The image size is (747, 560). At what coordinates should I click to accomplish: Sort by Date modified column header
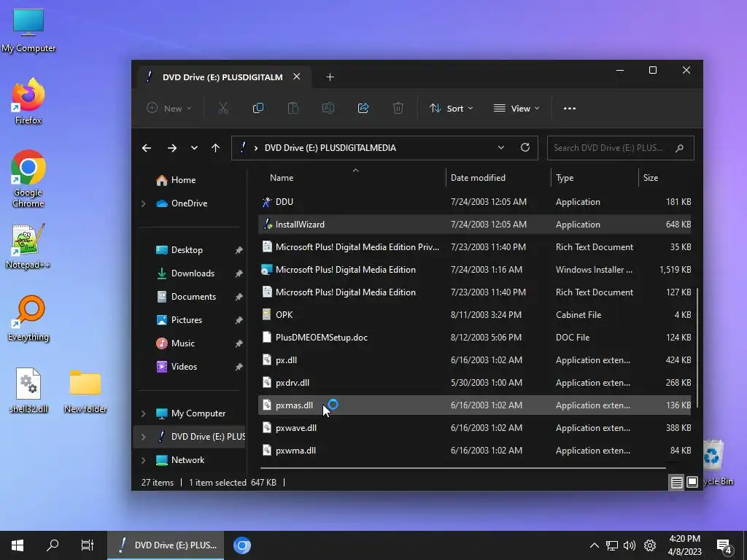point(478,178)
